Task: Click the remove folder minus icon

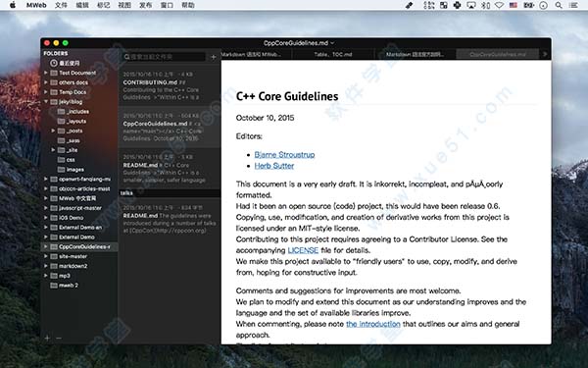Action: tap(59, 338)
